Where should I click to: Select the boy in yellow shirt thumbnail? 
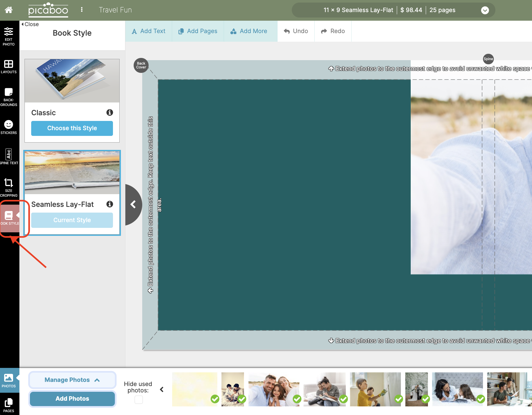375,389
